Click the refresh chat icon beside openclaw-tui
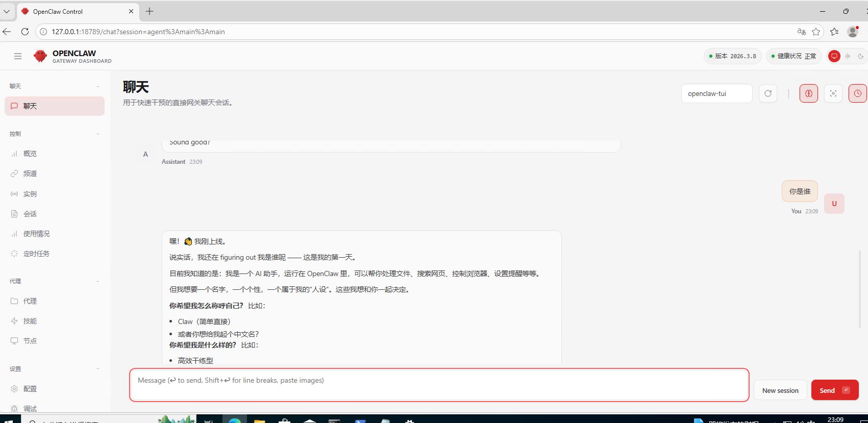The image size is (868, 423). [x=768, y=93]
